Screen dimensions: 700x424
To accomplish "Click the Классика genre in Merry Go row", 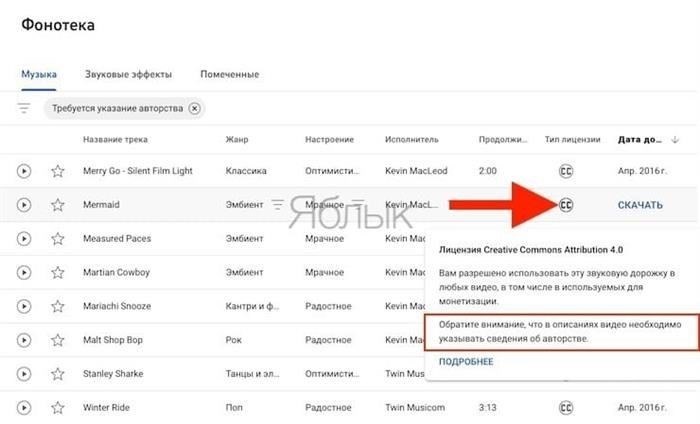I will [x=246, y=171].
